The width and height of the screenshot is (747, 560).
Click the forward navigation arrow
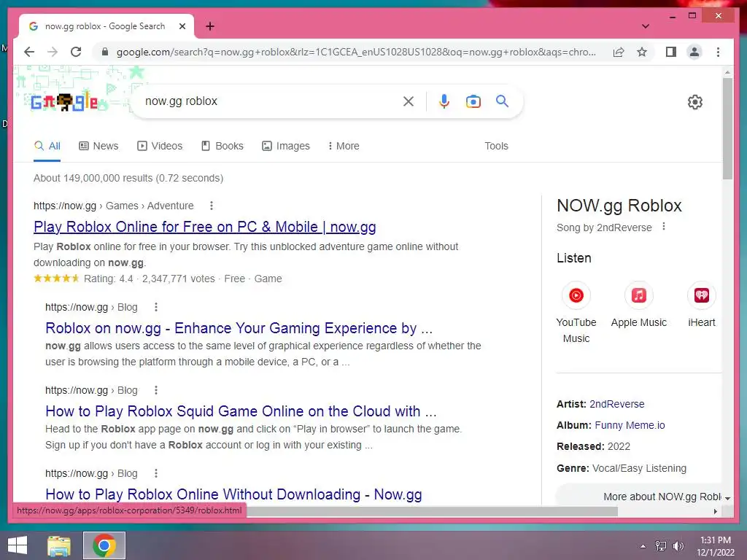tap(53, 52)
